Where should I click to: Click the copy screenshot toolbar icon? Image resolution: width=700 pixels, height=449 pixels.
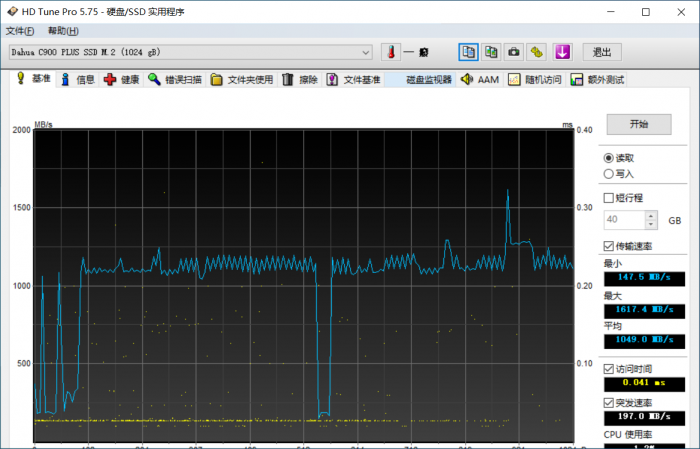point(491,52)
